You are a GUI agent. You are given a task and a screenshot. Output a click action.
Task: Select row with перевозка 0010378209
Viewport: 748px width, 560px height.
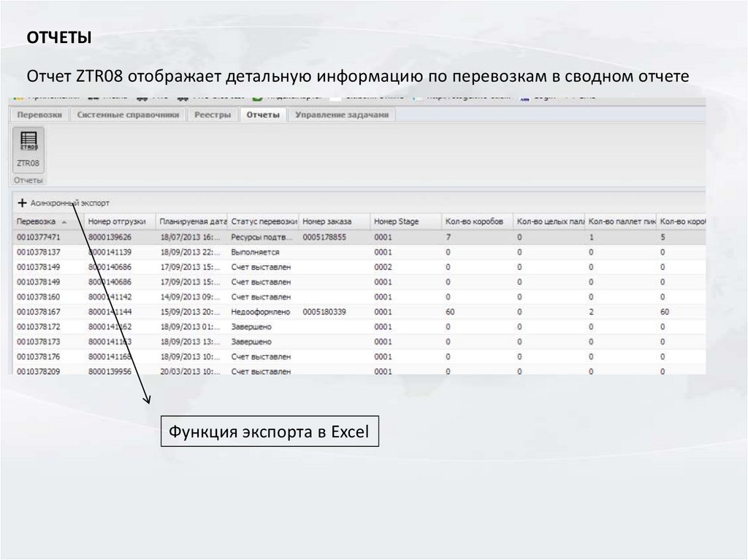point(39,372)
